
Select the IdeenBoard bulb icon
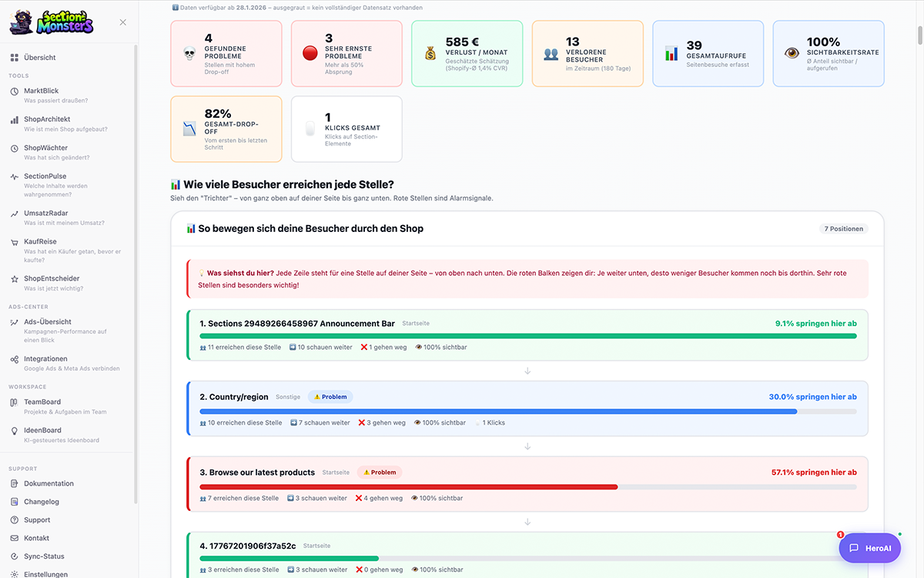(15, 432)
